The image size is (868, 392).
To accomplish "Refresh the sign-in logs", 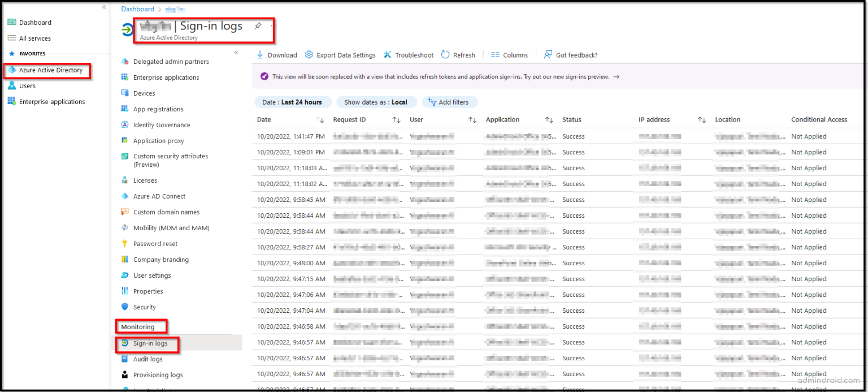I will click(458, 55).
